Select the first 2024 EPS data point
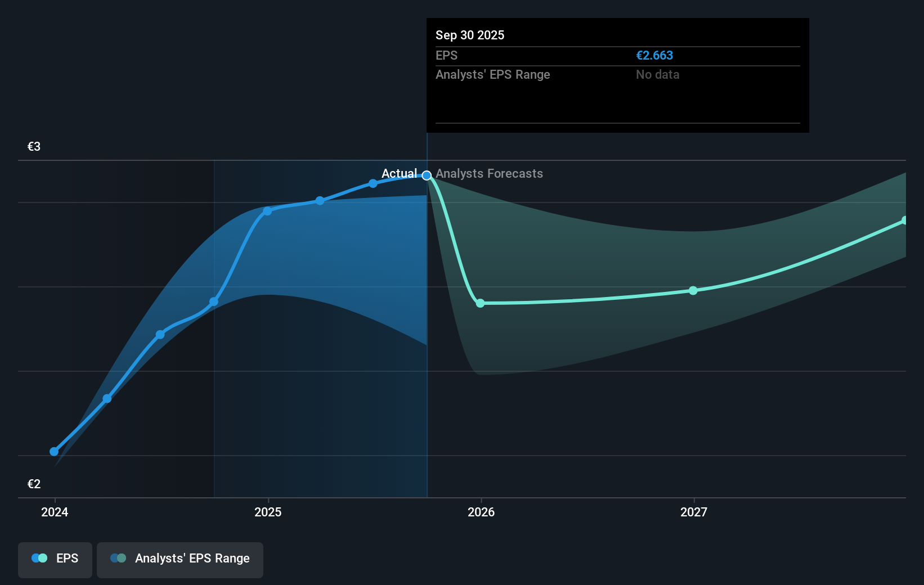Viewport: 924px width, 585px height. coord(53,452)
